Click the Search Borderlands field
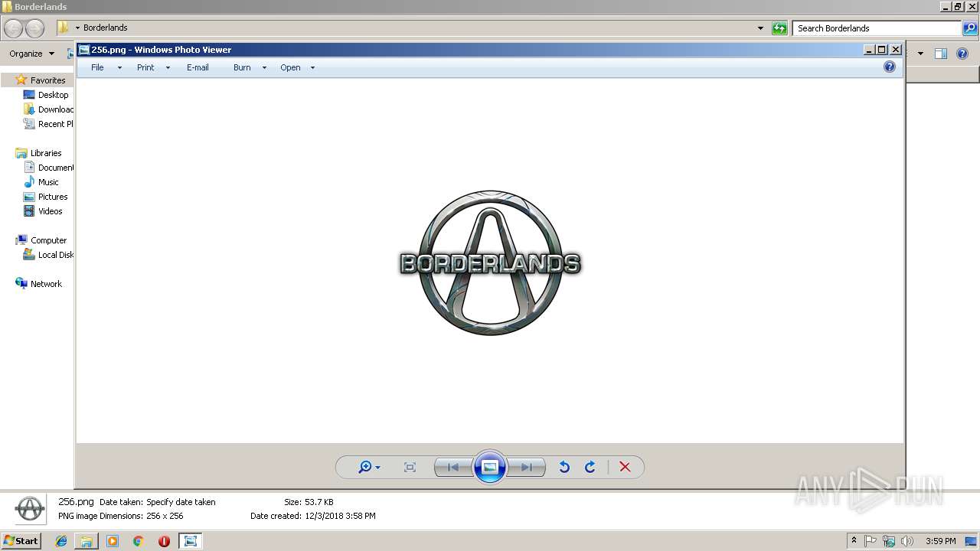 tap(876, 28)
